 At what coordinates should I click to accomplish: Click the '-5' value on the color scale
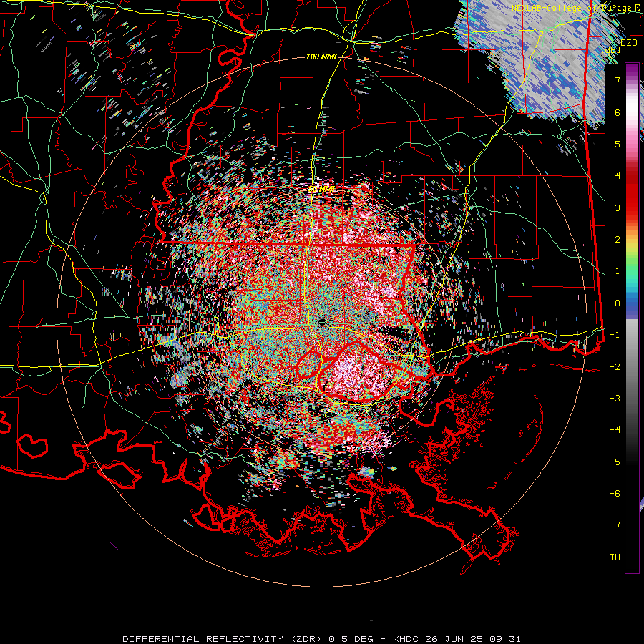click(615, 462)
